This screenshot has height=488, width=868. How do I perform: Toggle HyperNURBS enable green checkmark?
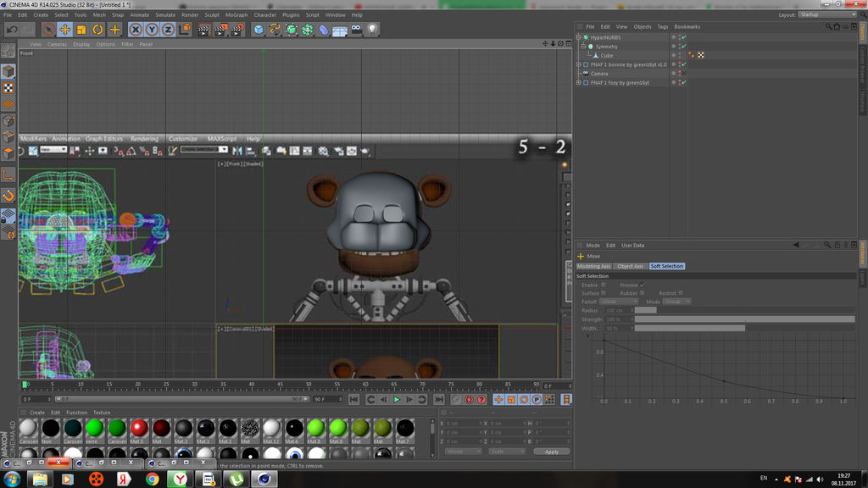684,37
